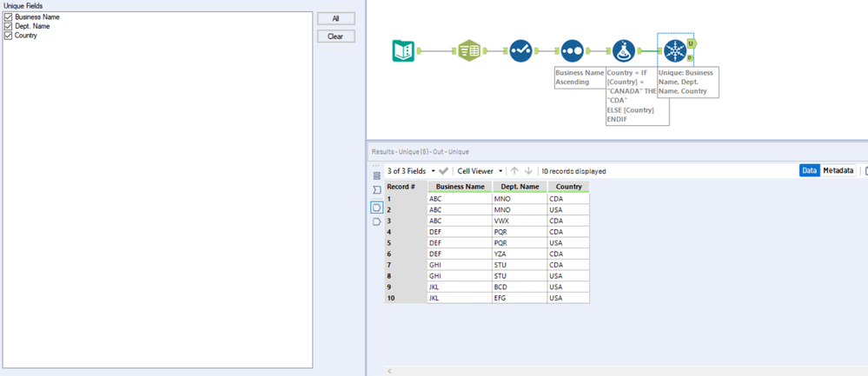Image resolution: width=868 pixels, height=376 pixels.
Task: Click the Select tool with checkmark
Action: coord(520,51)
